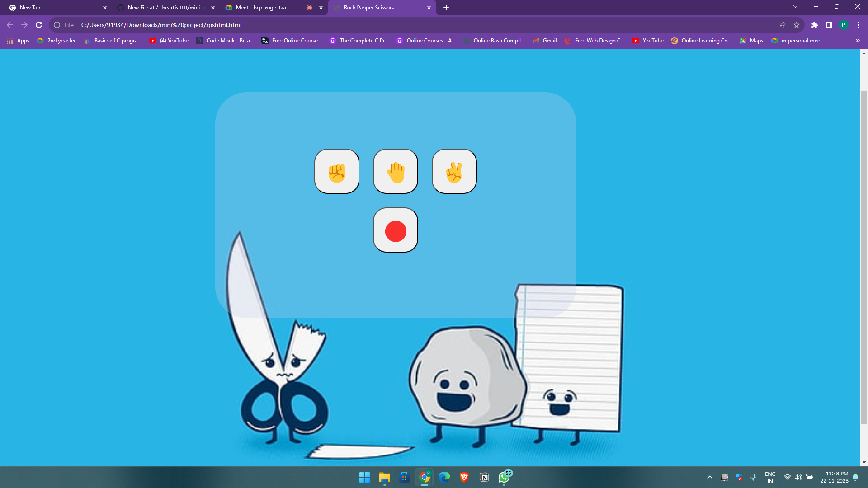Switch to New File GitHub tab
868x488 pixels.
click(x=165, y=8)
